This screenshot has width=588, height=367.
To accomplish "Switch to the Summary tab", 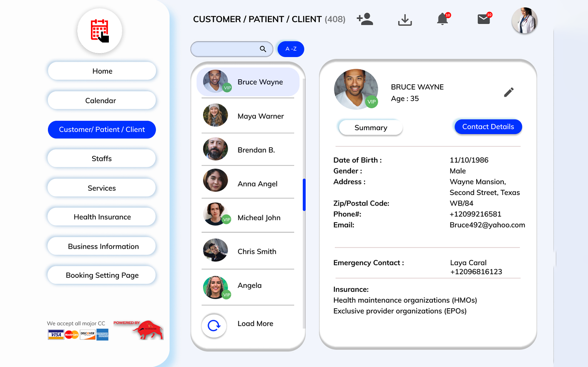I will pyautogui.click(x=371, y=128).
